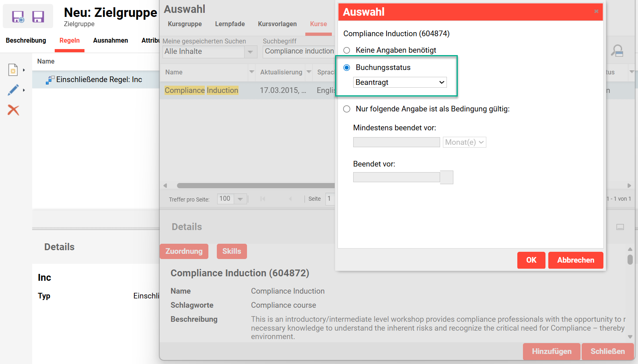638x364 pixels.
Task: Select Nur folgende Angabe ist gültig option
Action: (x=347, y=109)
